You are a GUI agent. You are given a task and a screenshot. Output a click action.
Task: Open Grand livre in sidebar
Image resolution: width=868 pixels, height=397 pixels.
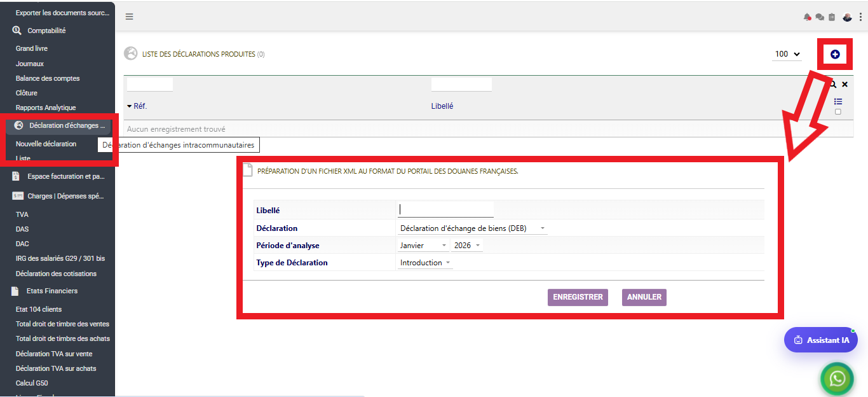point(32,48)
